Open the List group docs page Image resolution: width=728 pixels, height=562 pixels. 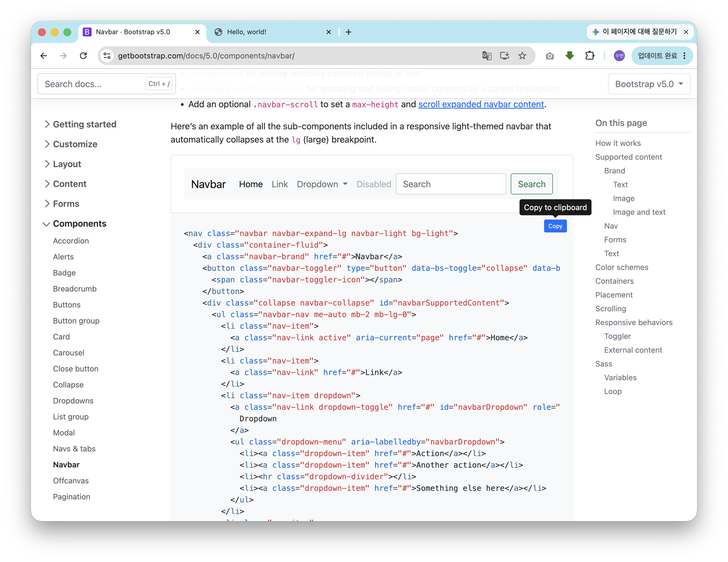click(71, 417)
